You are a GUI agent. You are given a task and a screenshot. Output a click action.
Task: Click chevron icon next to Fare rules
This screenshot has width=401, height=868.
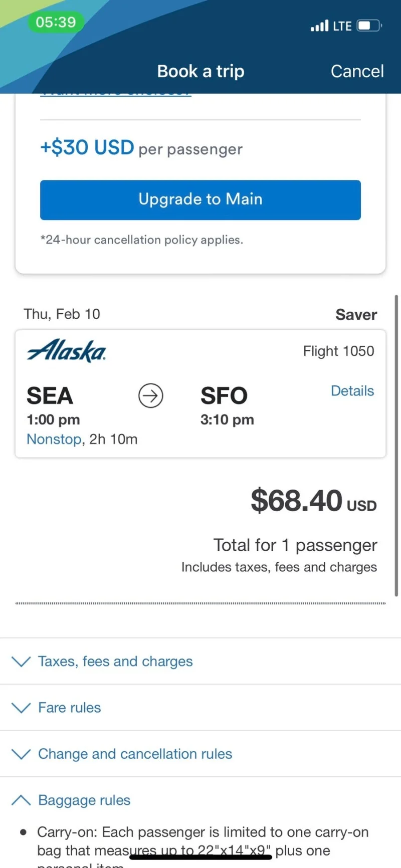click(x=21, y=708)
